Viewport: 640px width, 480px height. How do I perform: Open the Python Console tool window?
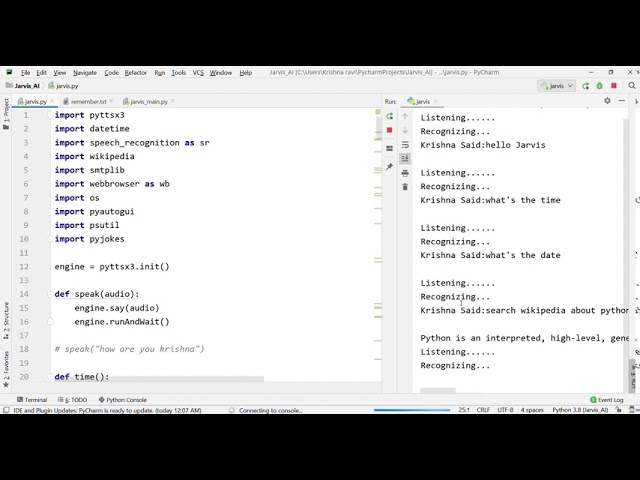click(123, 400)
